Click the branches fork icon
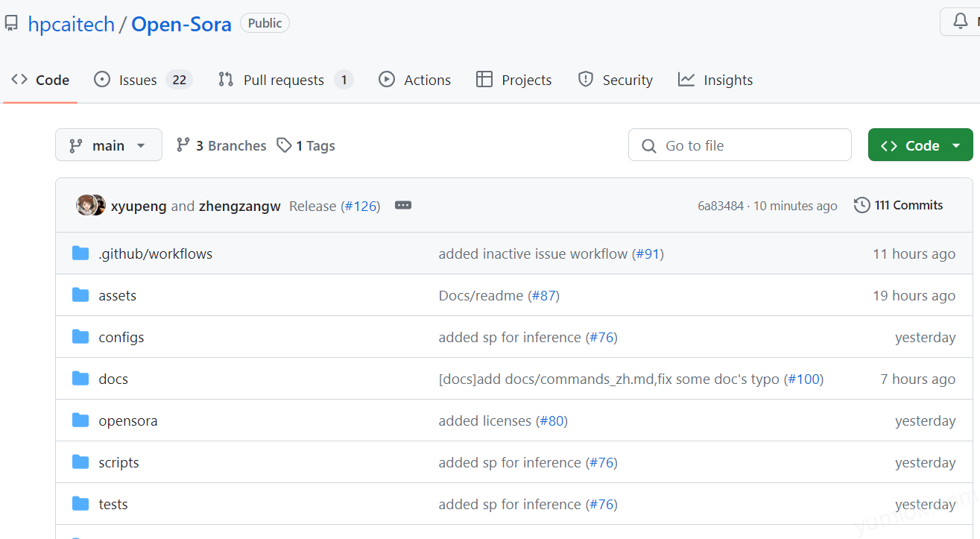Viewport: 980px width, 539px height. (x=183, y=145)
